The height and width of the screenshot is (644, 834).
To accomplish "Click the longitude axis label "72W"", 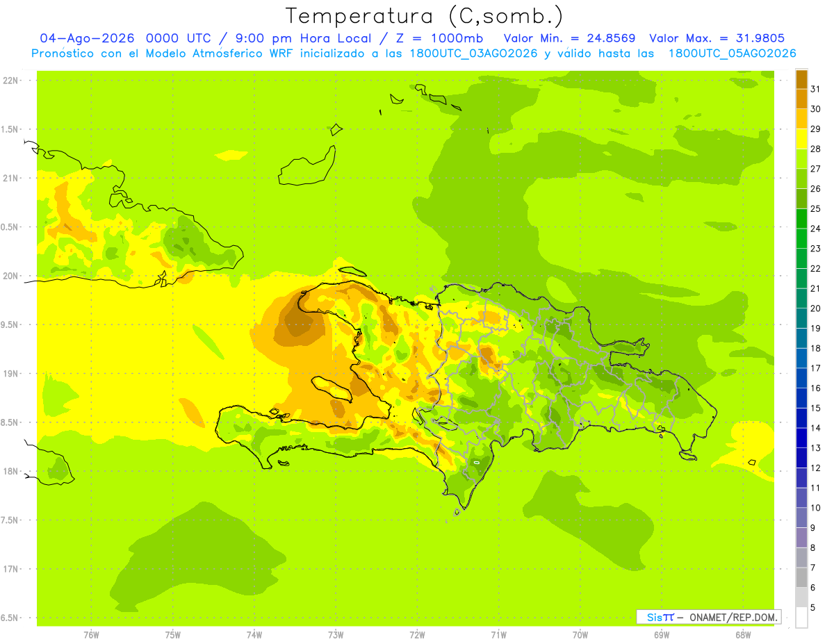I will click(x=417, y=635).
